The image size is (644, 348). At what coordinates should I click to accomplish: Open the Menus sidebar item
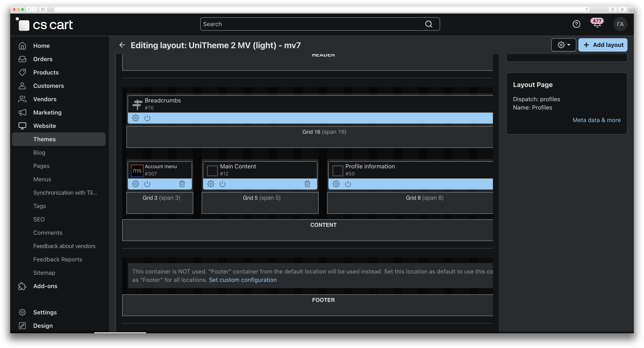pos(42,179)
